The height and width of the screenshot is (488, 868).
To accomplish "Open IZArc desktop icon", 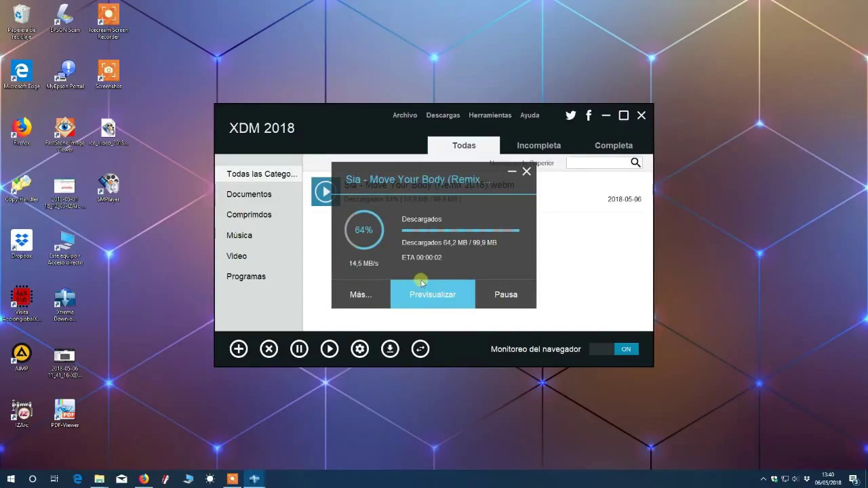I will pyautogui.click(x=22, y=414).
